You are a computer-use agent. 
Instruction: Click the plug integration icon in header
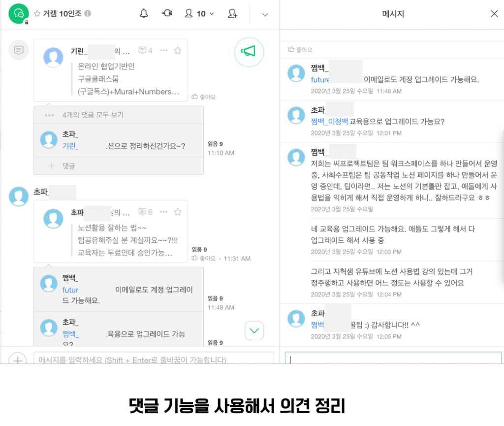pyautogui.click(x=167, y=14)
